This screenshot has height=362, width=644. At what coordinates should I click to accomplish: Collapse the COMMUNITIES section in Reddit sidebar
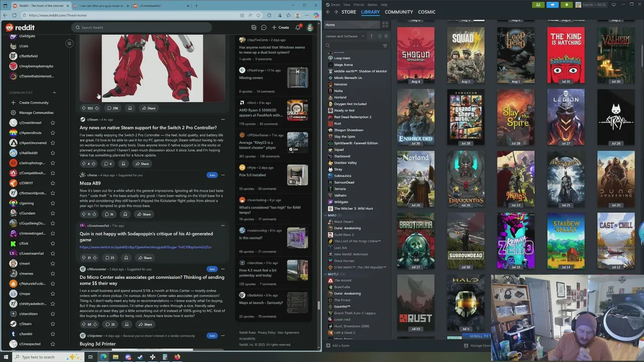(54, 93)
